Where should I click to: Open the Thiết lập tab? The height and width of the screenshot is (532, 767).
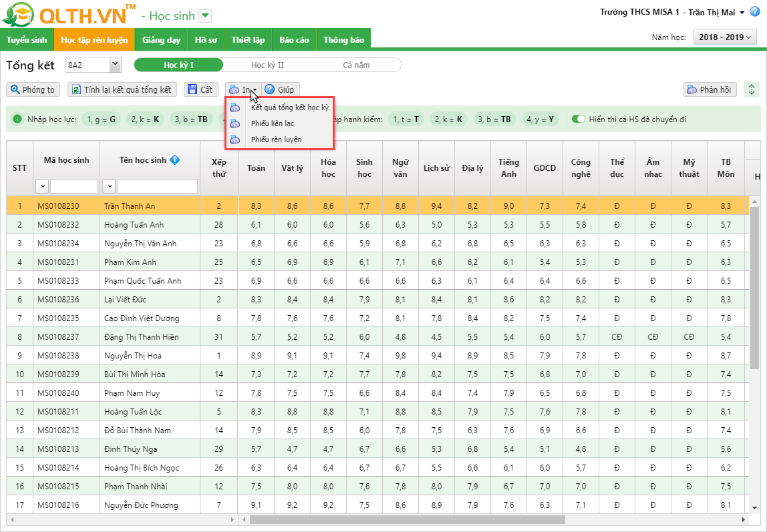[248, 39]
